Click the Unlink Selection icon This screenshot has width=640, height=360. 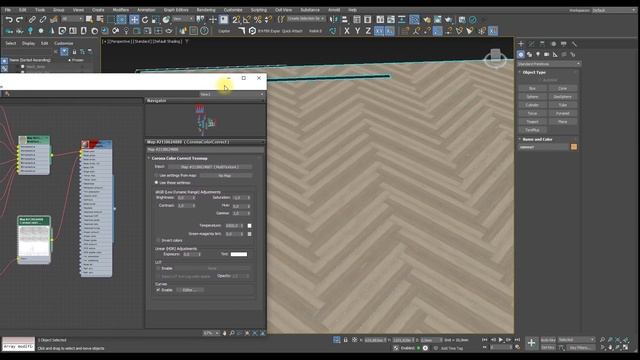click(42, 20)
